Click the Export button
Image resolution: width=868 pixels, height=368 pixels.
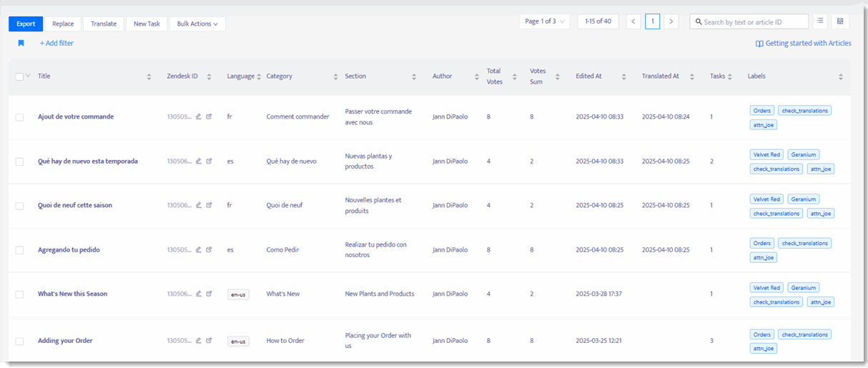26,24
